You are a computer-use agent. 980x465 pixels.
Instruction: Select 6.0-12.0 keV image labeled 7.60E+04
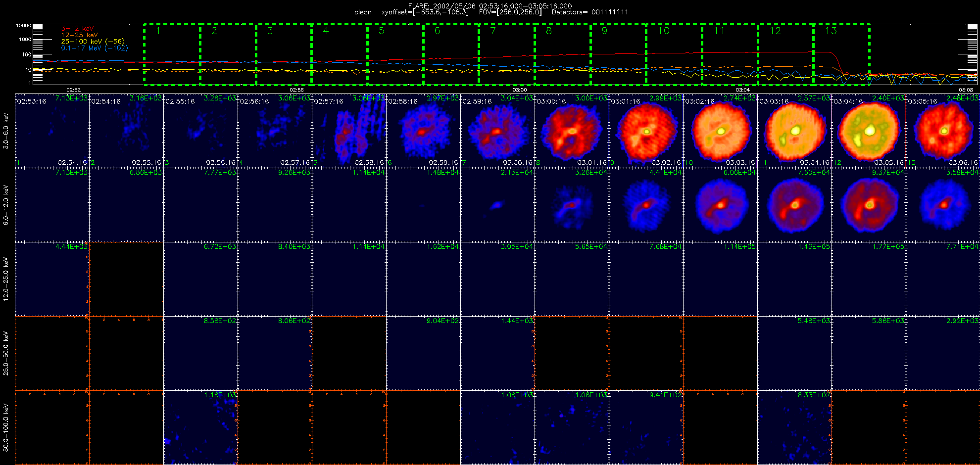tap(794, 205)
